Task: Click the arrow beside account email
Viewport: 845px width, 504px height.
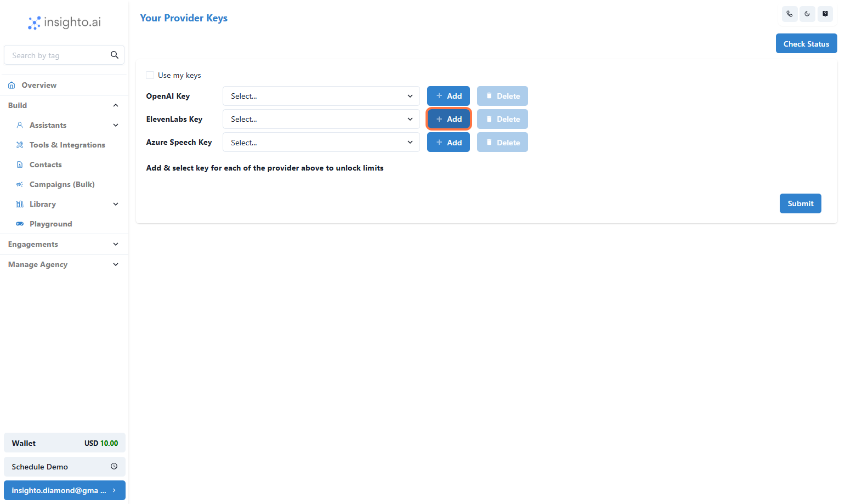Action: click(x=114, y=490)
